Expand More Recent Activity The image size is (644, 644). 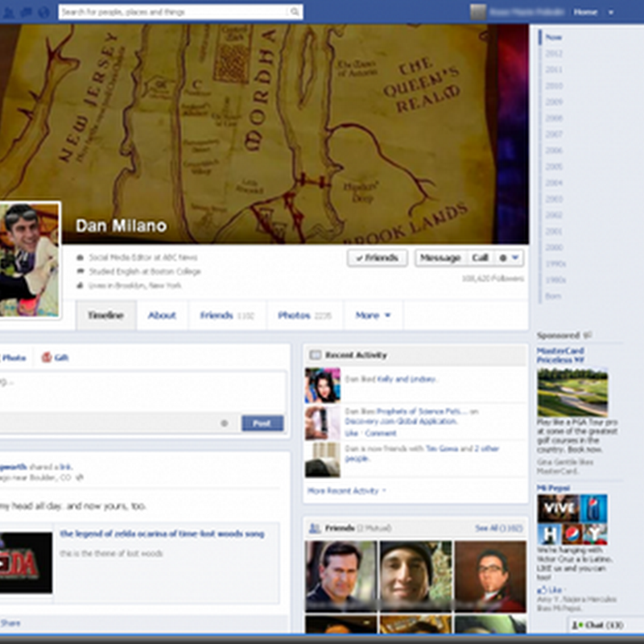(347, 491)
